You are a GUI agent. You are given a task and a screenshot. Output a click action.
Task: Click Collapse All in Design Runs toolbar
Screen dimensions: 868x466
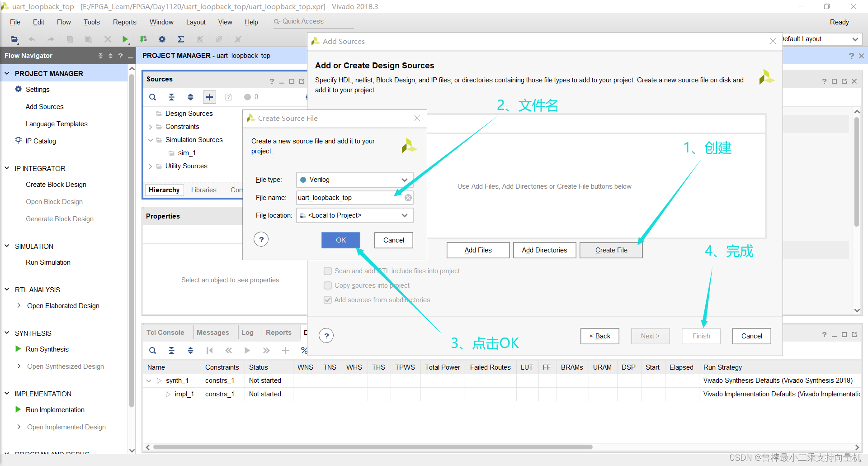[171, 350]
